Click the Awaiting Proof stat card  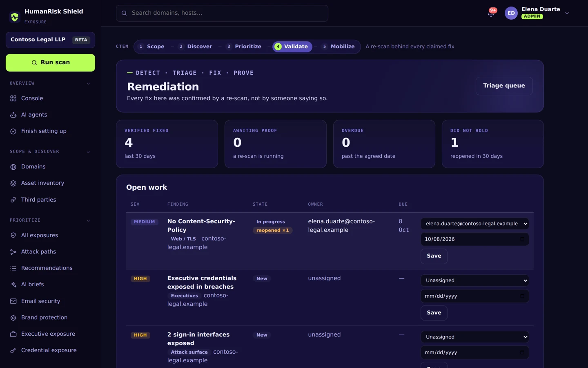(276, 144)
